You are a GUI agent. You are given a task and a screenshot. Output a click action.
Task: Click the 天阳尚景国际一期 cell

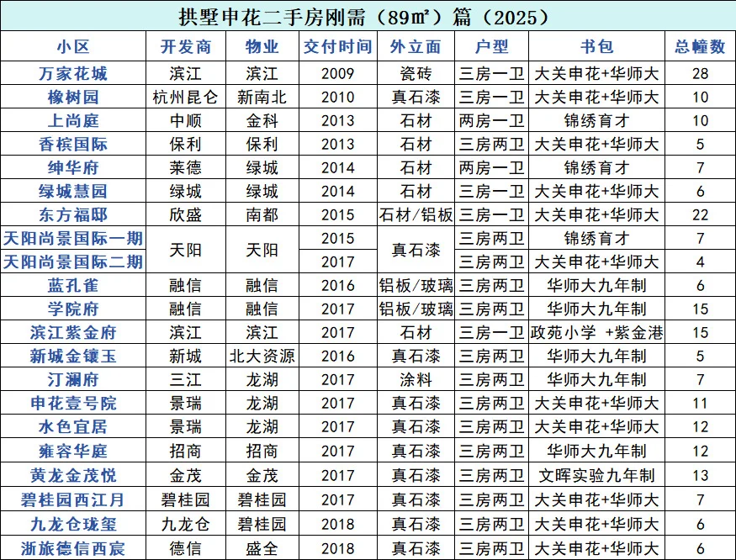point(73,238)
